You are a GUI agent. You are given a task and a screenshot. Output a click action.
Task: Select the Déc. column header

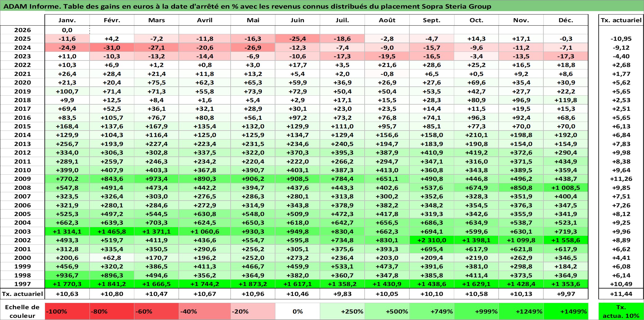[566, 20]
